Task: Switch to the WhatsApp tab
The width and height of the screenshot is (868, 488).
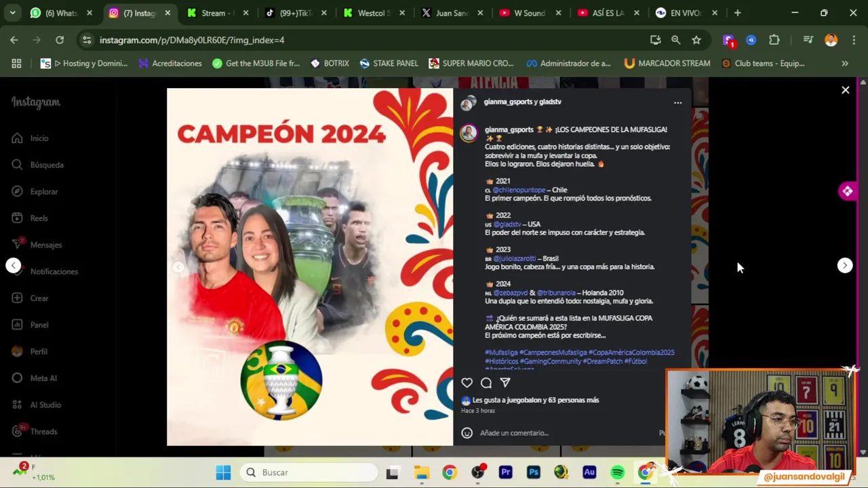Action: pyautogui.click(x=61, y=13)
